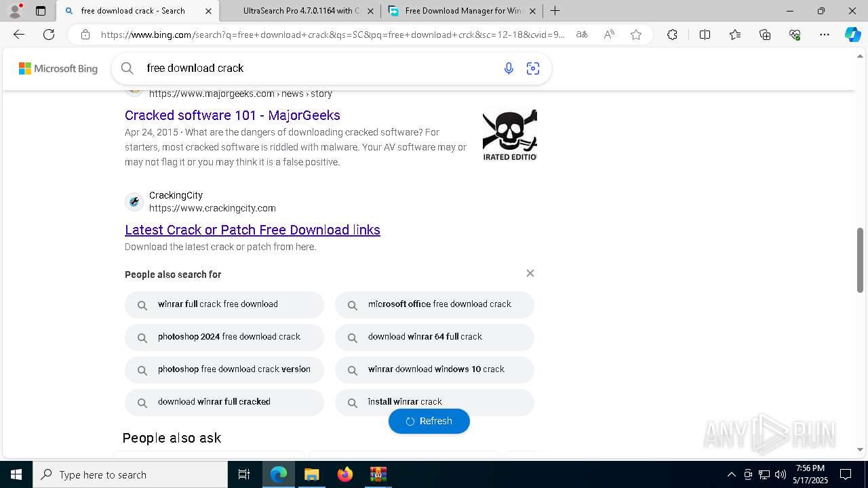The width and height of the screenshot is (868, 488).
Task: Click into the Bing search query field
Action: click(x=319, y=68)
